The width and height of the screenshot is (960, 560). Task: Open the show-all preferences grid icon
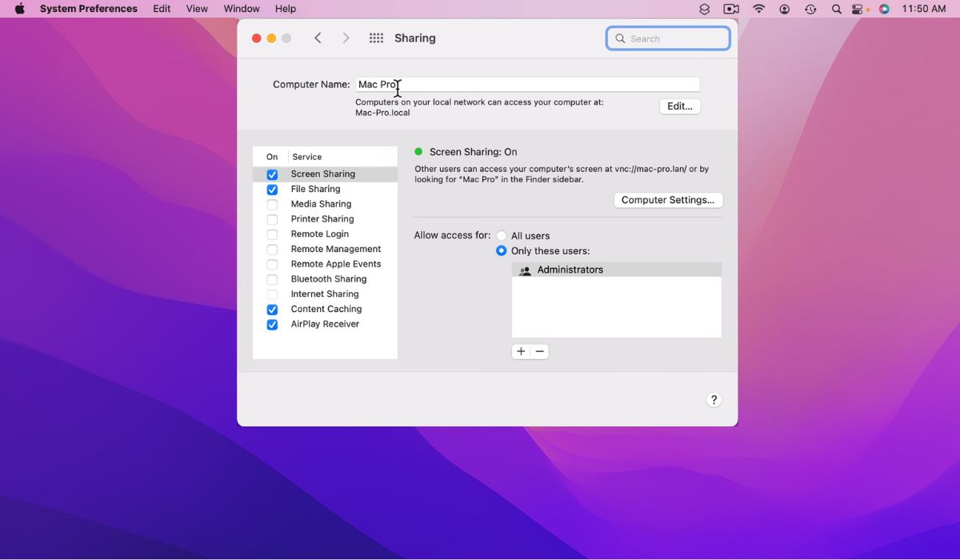(x=376, y=38)
